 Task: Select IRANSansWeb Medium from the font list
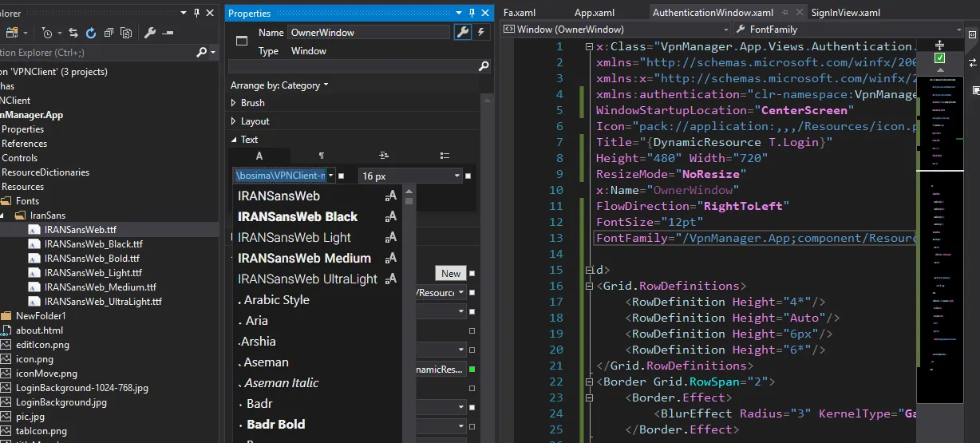[x=304, y=258]
